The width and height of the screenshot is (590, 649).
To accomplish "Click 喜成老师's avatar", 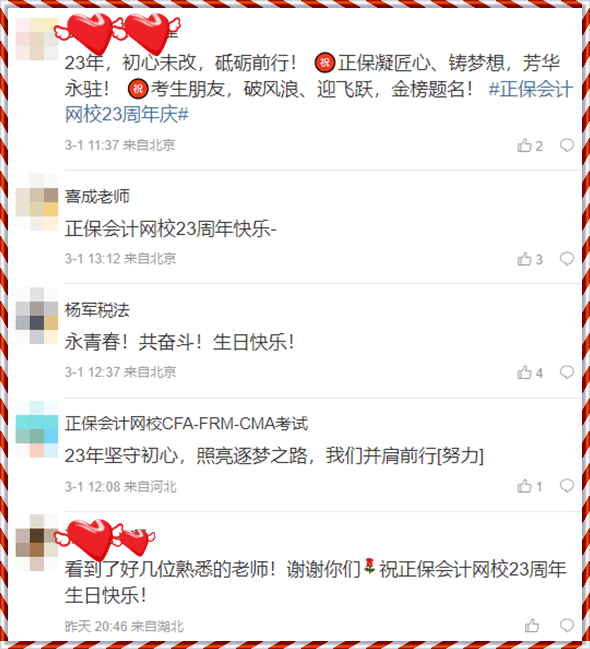I will pos(37,202).
